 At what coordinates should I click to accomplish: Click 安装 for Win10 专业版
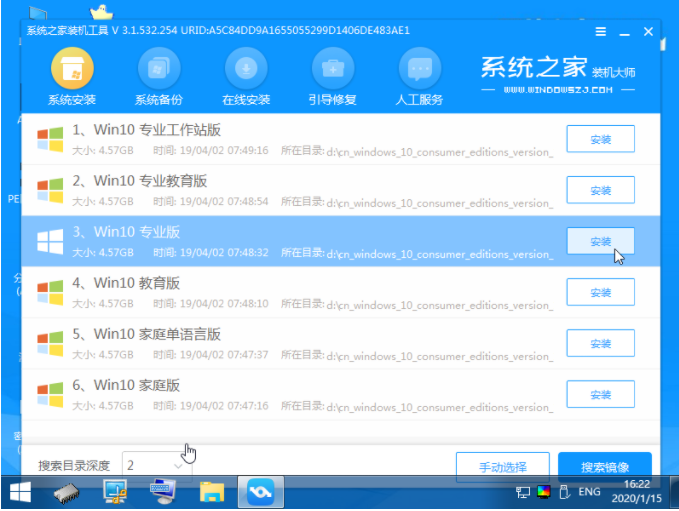pos(600,241)
